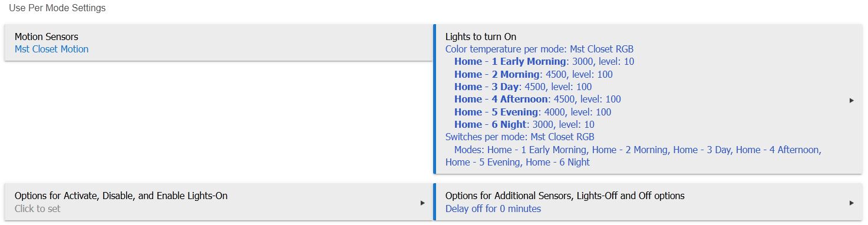868x225 pixels.
Task: Click the Lights to turn On heading
Action: [480, 37]
